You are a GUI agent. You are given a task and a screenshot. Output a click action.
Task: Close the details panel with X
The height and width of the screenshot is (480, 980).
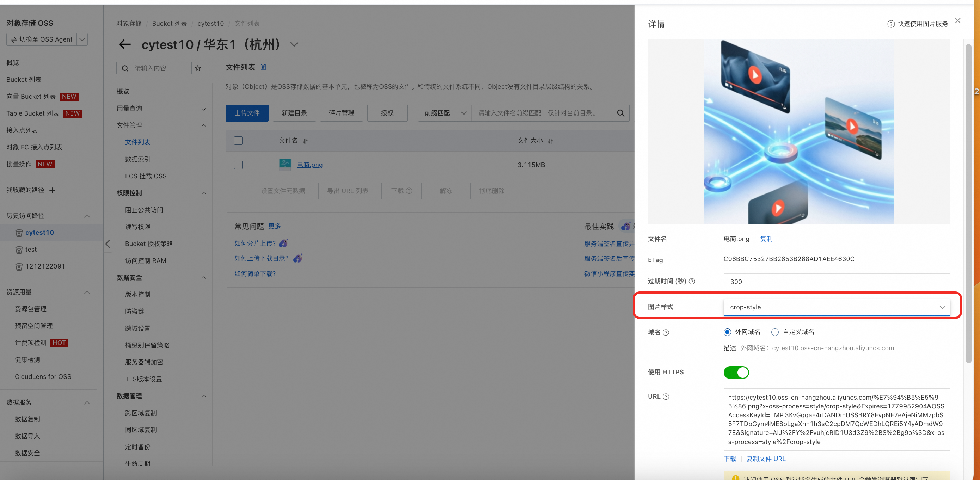click(x=957, y=21)
